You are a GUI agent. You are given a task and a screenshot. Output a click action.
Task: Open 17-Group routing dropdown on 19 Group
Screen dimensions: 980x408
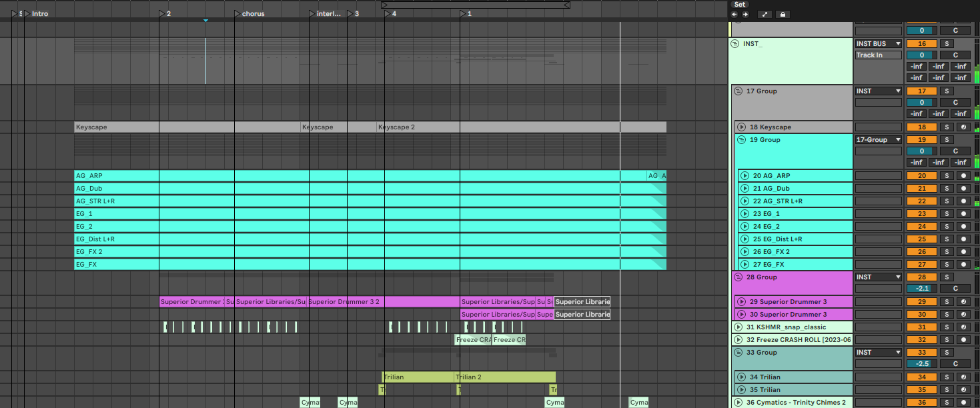(x=879, y=140)
